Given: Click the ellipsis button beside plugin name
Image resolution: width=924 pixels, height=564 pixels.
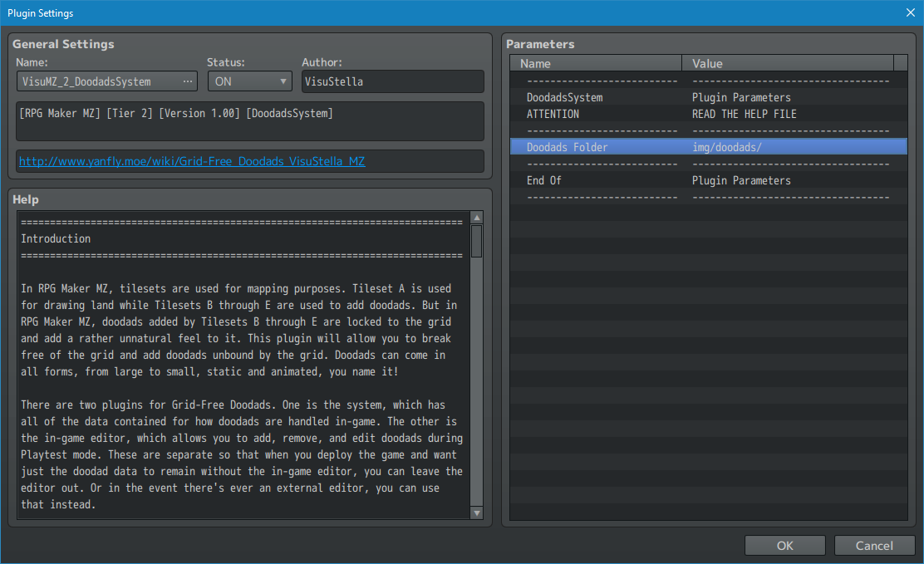Looking at the screenshot, I should pyautogui.click(x=188, y=81).
